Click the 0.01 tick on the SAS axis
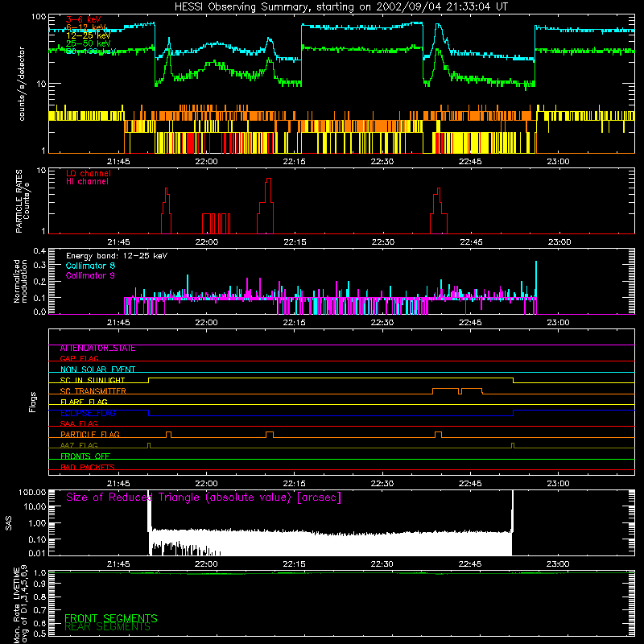This screenshot has width=644, height=644. coord(37,553)
